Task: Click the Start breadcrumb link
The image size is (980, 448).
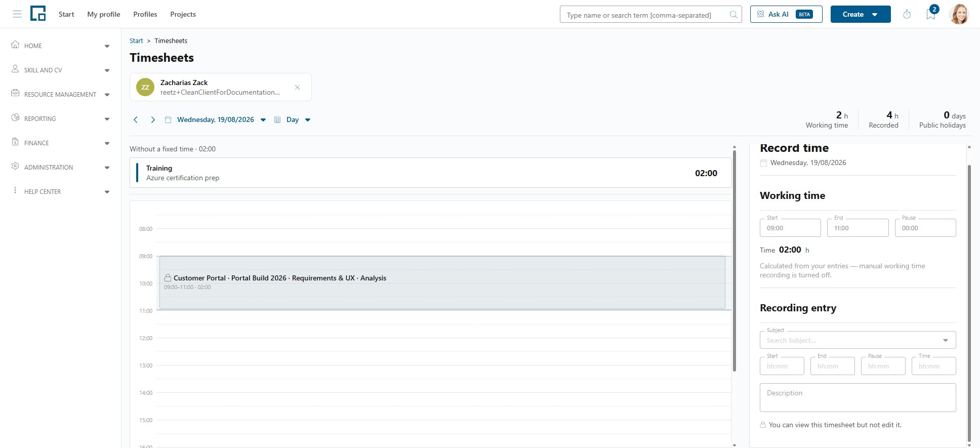Action: (136, 41)
